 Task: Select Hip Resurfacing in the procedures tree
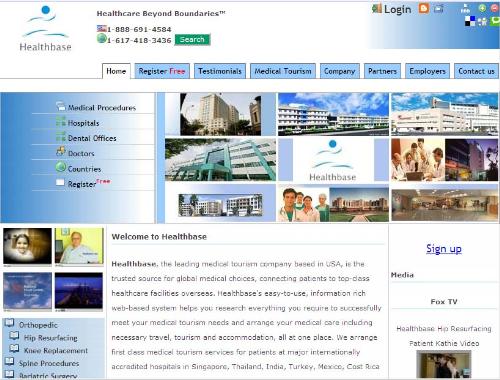(51, 338)
